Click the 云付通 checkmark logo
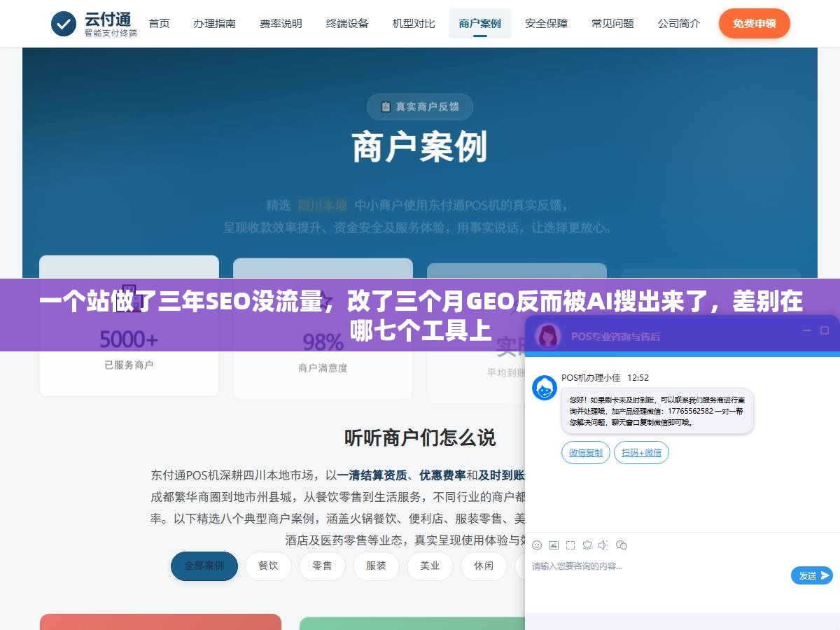The width and height of the screenshot is (840, 630). pyautogui.click(x=64, y=24)
